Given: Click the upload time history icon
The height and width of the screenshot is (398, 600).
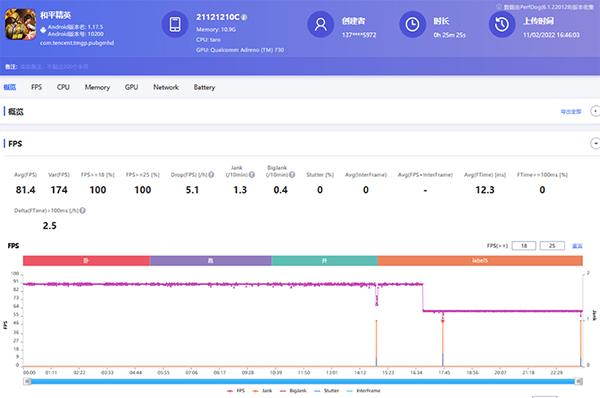Looking at the screenshot, I should coord(502,24).
